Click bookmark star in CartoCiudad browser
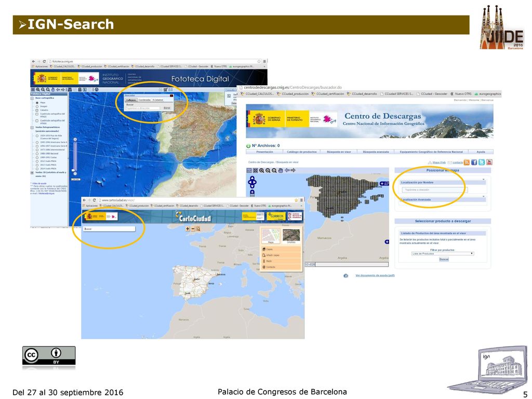This screenshot has height=399, width=532. 296,200
